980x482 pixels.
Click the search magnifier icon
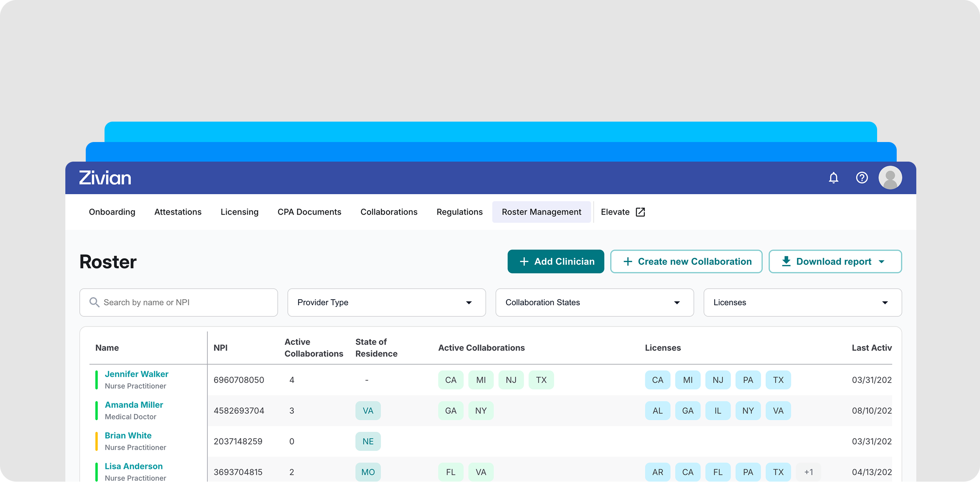tap(94, 302)
